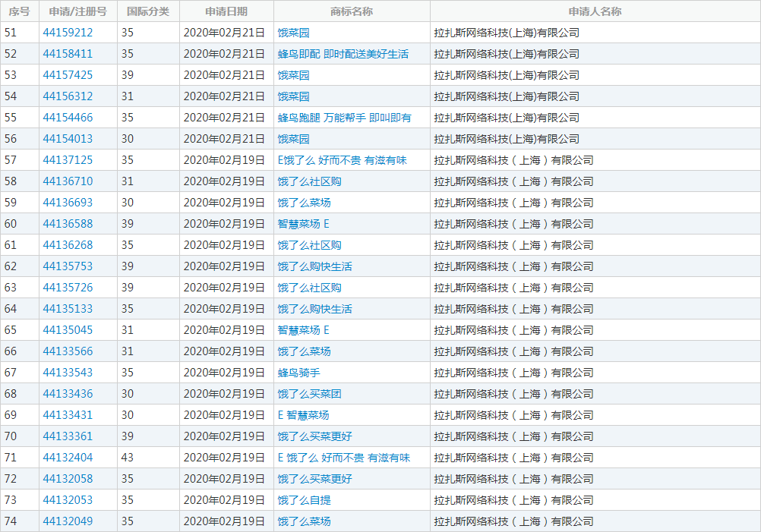Open registration number 44135045

coord(68,330)
